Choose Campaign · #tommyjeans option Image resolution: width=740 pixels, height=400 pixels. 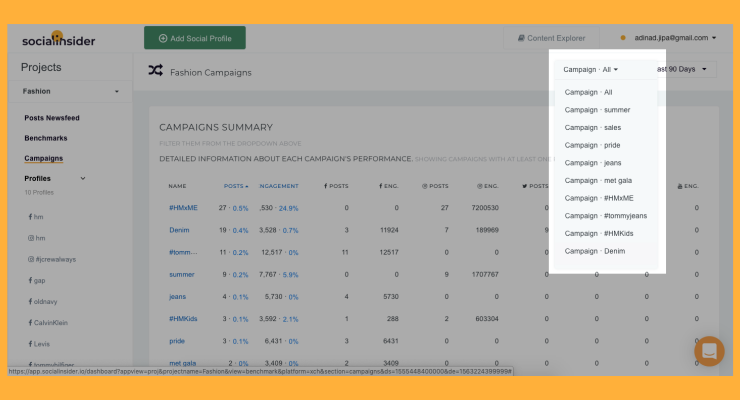605,216
